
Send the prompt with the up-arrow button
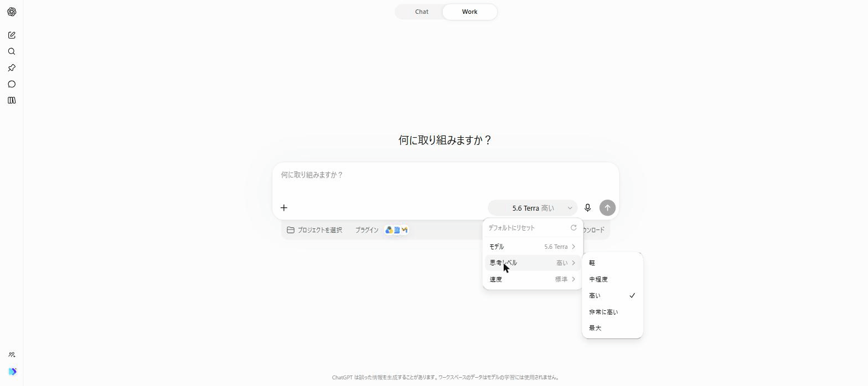607,208
